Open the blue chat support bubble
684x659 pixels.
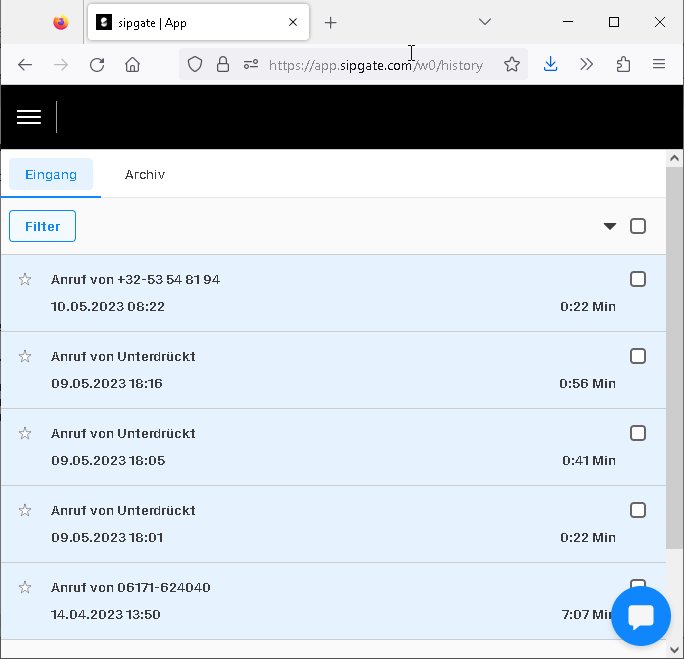tap(640, 617)
